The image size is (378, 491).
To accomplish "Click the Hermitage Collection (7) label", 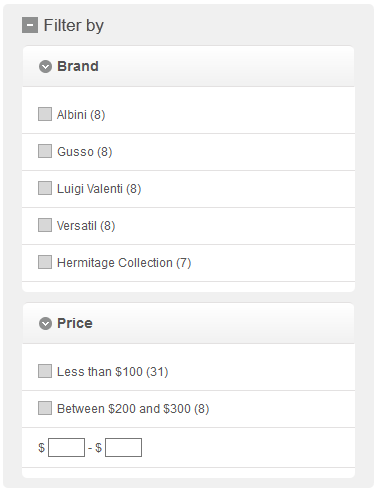I will [124, 263].
